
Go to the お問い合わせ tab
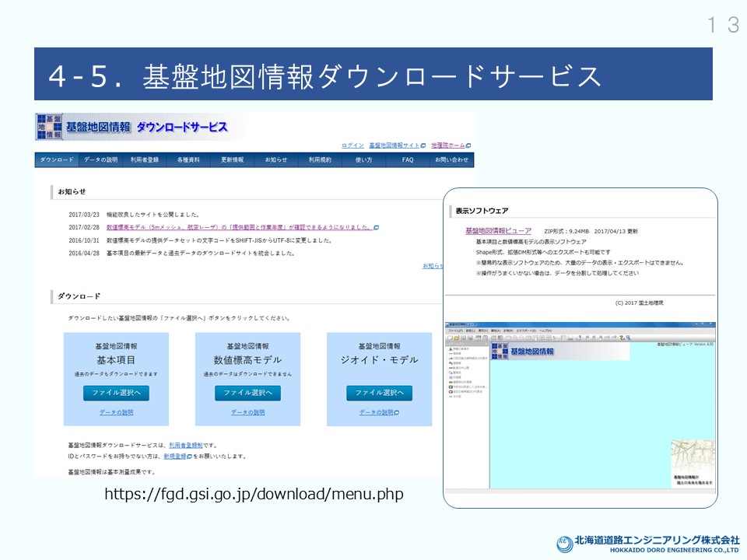coord(451,159)
